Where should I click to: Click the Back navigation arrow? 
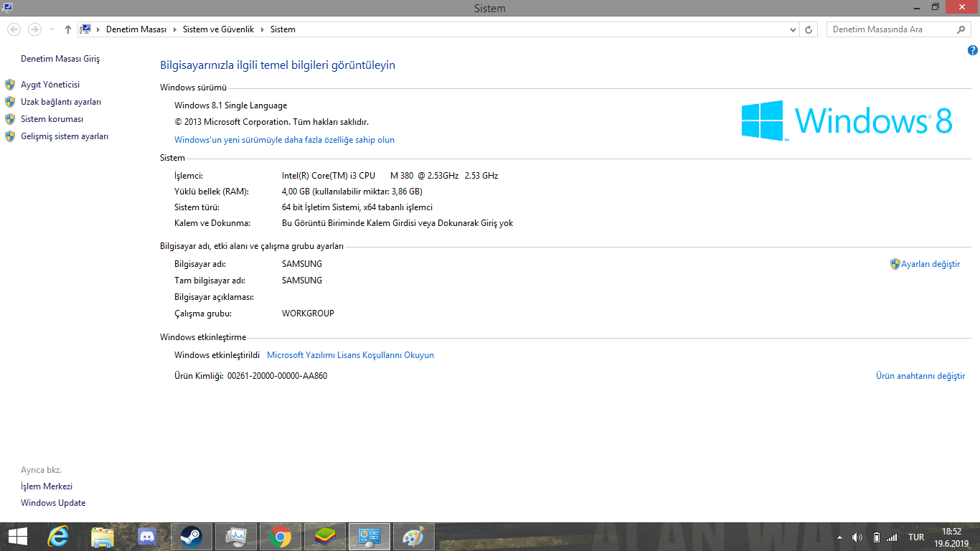14,29
